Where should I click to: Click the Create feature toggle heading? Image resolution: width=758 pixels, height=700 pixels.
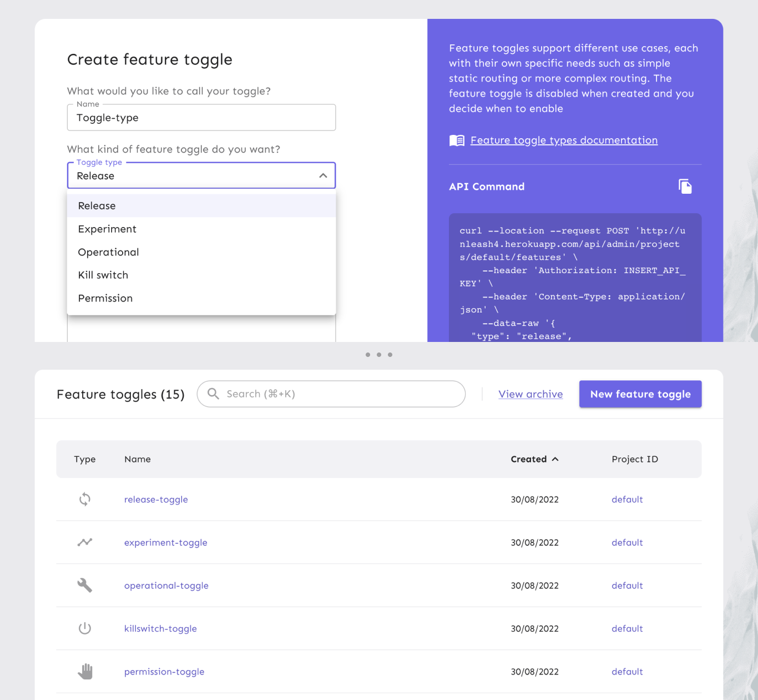(x=150, y=59)
